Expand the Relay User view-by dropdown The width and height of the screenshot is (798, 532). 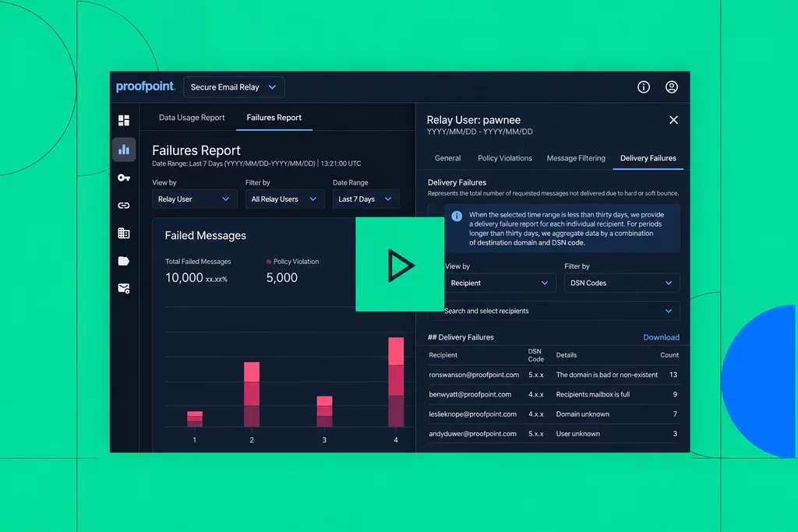pos(194,199)
